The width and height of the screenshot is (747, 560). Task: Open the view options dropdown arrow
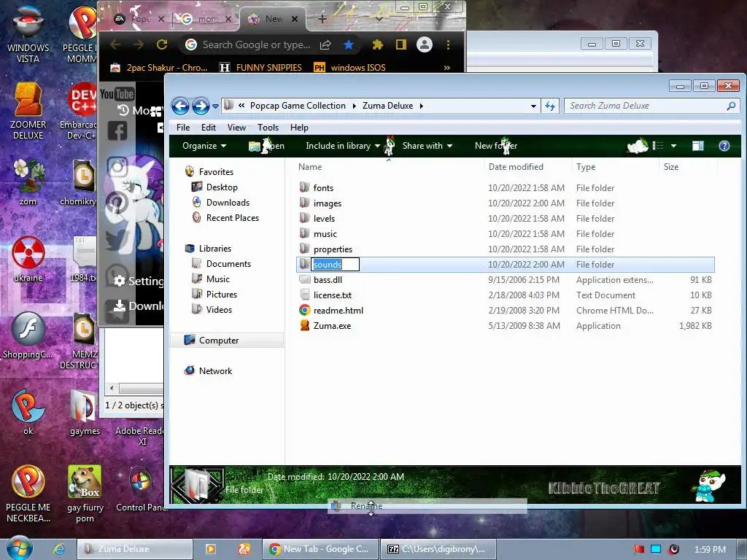[673, 146]
